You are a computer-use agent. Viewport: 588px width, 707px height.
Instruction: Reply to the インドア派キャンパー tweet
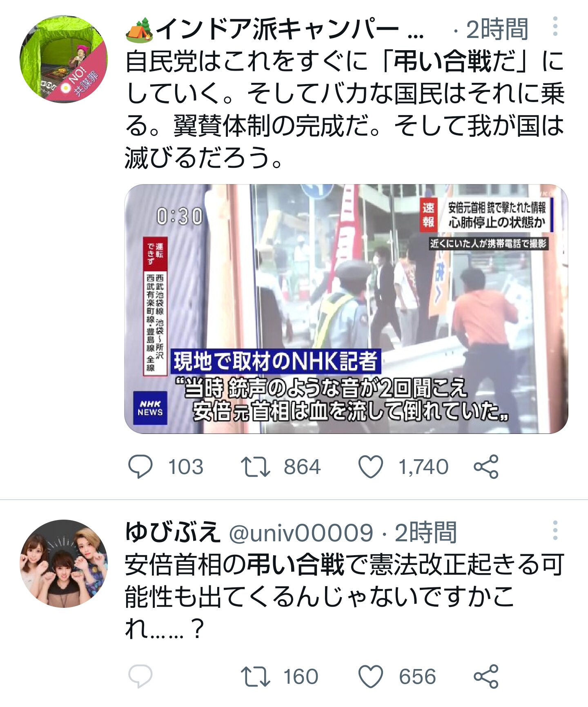(x=140, y=467)
